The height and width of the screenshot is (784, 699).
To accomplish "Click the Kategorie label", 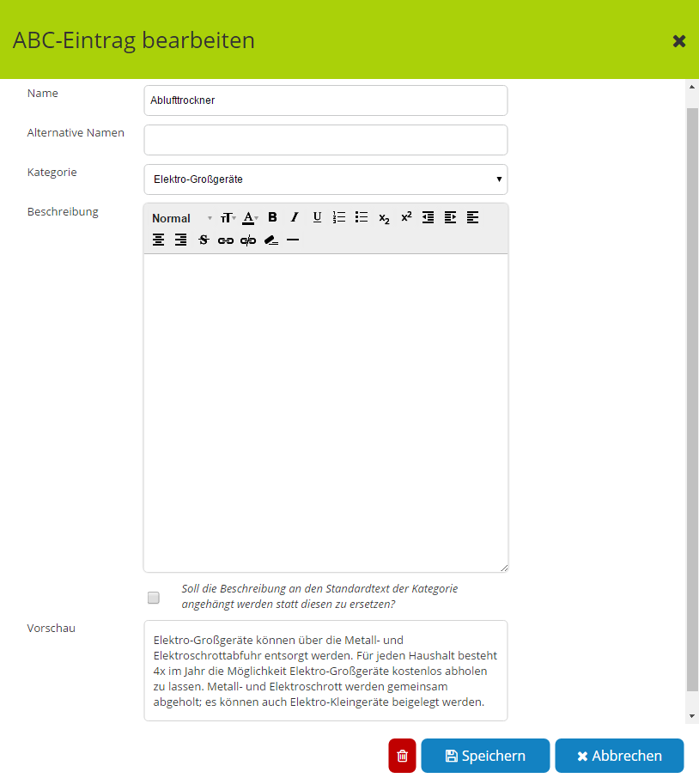I will pos(52,173).
